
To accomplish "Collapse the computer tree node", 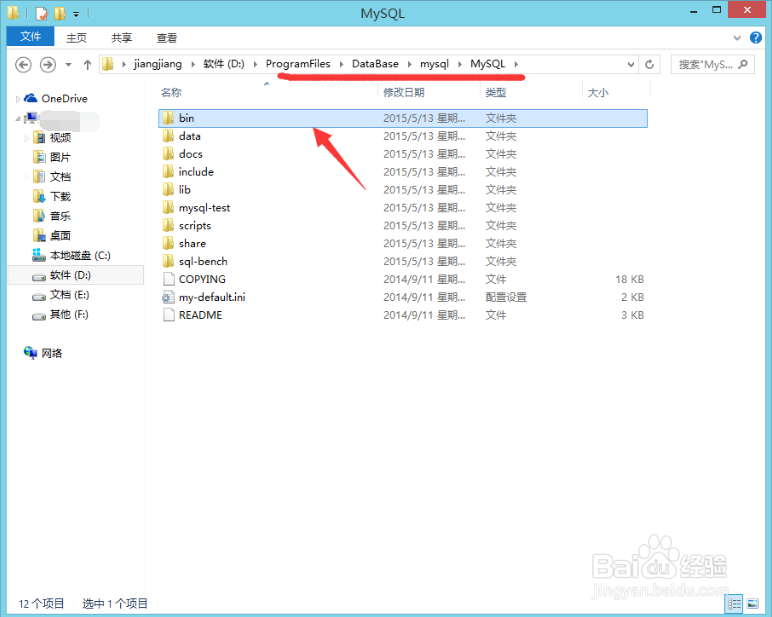I will 18,119.
